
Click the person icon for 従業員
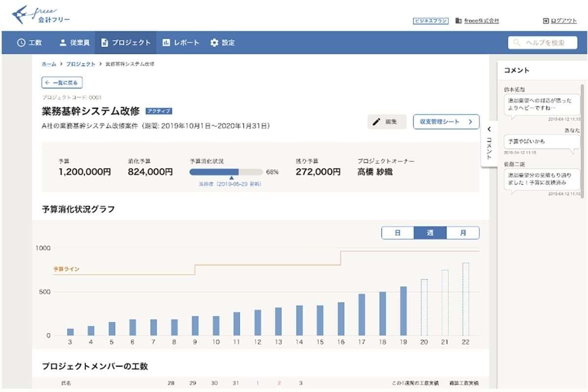coord(63,43)
